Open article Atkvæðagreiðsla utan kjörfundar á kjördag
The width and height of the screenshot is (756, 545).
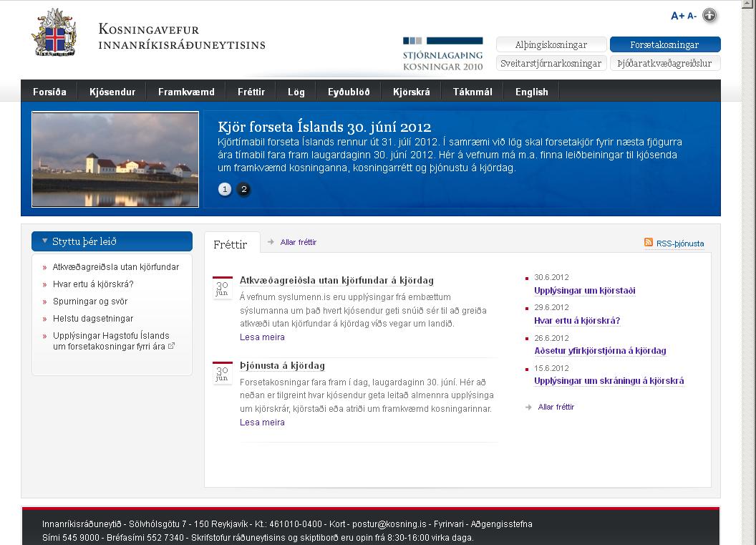336,280
